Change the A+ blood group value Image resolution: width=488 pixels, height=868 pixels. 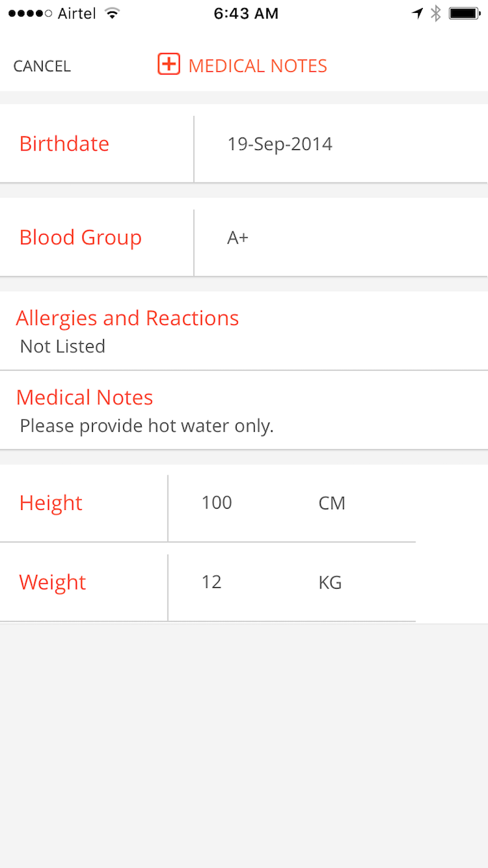point(341,237)
